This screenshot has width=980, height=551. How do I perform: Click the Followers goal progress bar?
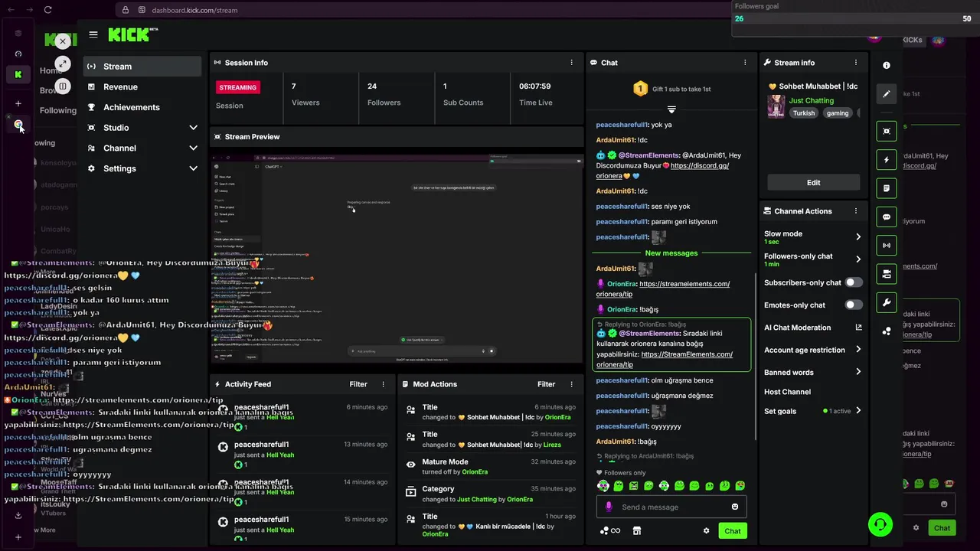click(854, 19)
